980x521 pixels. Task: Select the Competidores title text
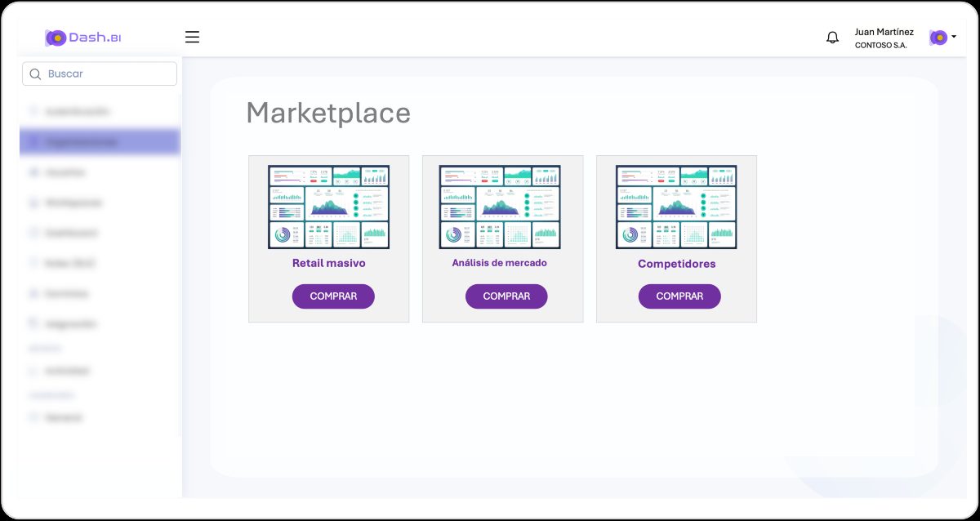coord(677,265)
